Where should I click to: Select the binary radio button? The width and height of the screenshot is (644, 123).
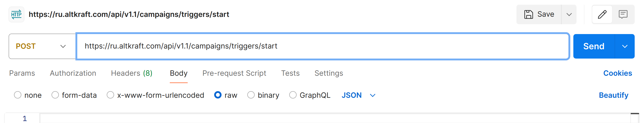pyautogui.click(x=251, y=95)
